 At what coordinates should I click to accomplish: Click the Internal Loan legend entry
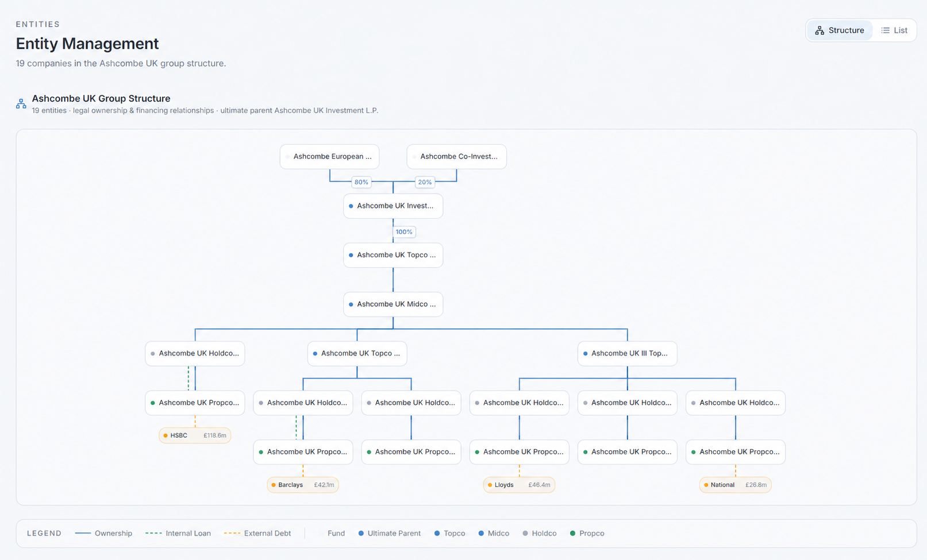click(178, 534)
